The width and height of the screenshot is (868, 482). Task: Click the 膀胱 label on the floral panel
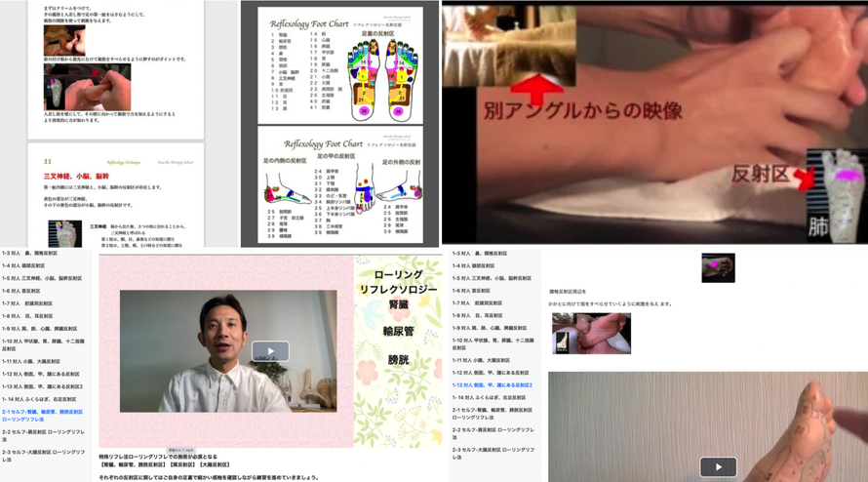point(398,360)
